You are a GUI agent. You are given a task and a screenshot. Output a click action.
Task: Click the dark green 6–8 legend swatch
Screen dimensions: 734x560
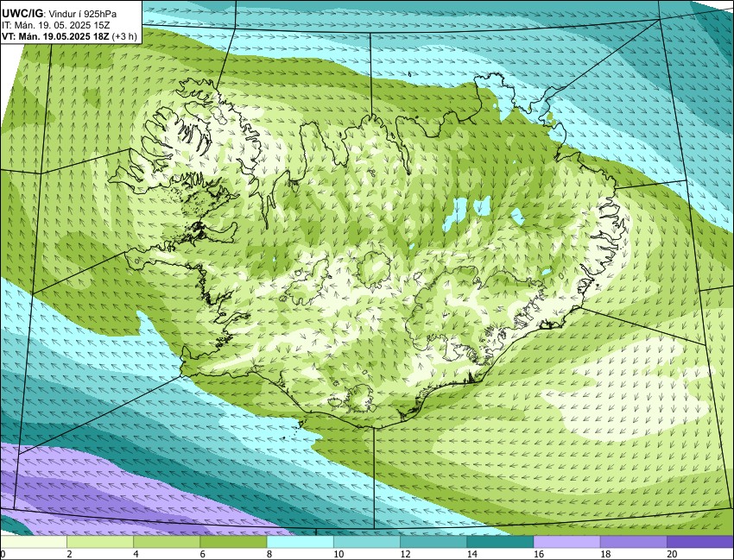(234, 542)
